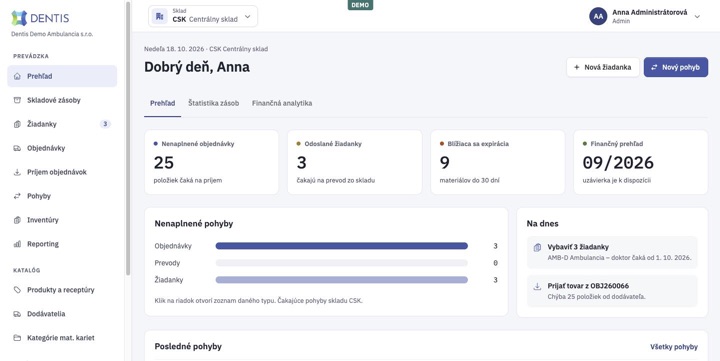Click the folder icon beside Kategórie mat. kariet
720x361 pixels.
17,338
